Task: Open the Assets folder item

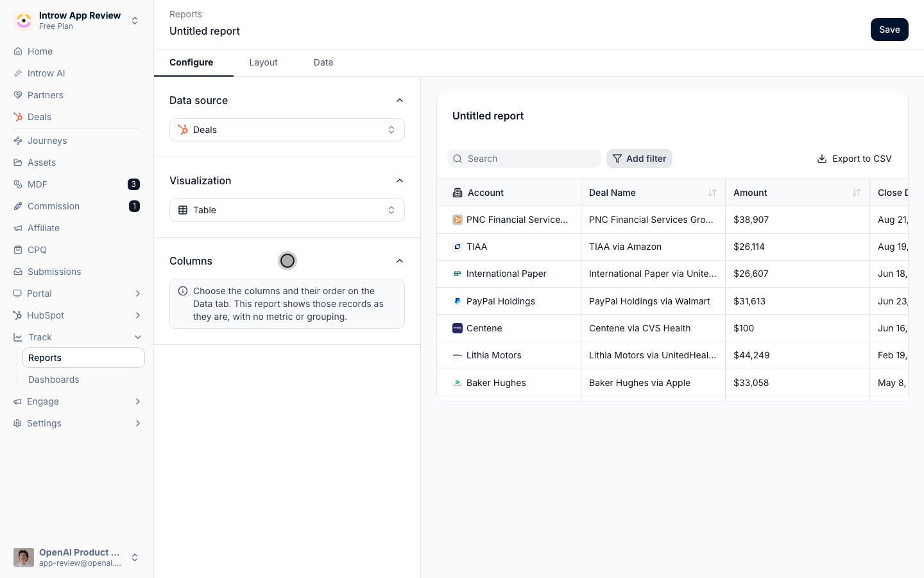Action: click(77, 162)
